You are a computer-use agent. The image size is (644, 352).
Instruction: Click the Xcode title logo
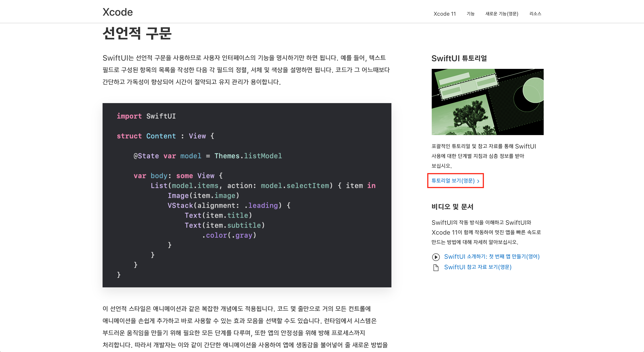tap(118, 12)
